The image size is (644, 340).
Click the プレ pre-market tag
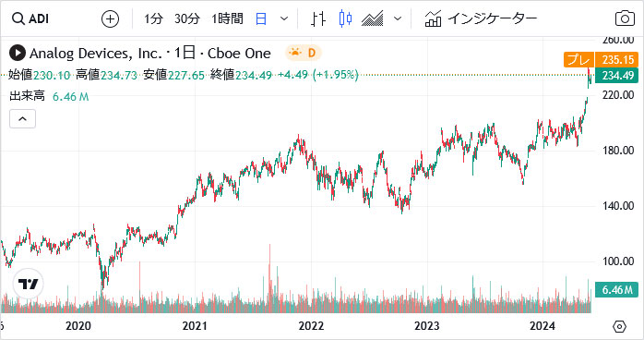pyautogui.click(x=578, y=60)
